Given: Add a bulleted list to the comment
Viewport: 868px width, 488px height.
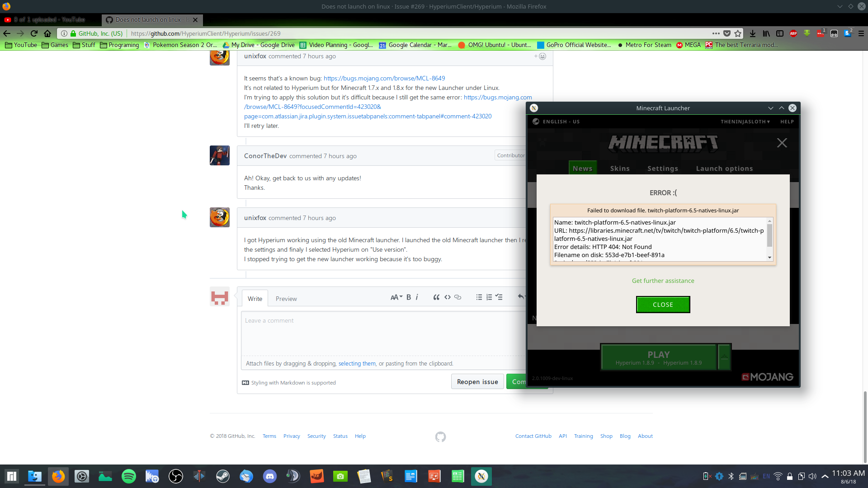Looking at the screenshot, I should click(x=479, y=297).
